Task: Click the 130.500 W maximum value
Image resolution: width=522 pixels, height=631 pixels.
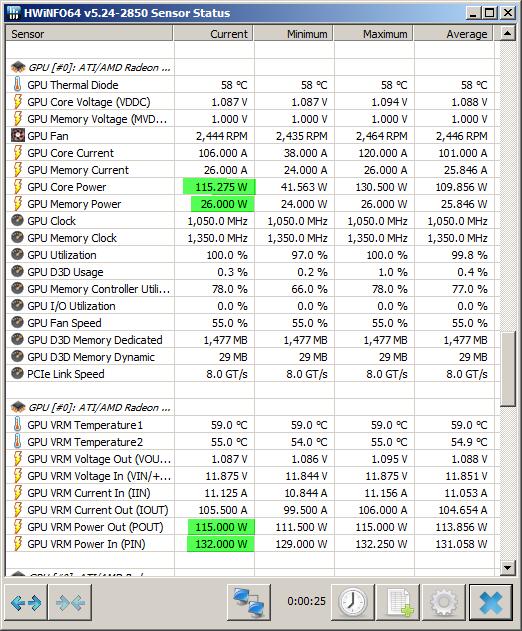Action: click(381, 187)
